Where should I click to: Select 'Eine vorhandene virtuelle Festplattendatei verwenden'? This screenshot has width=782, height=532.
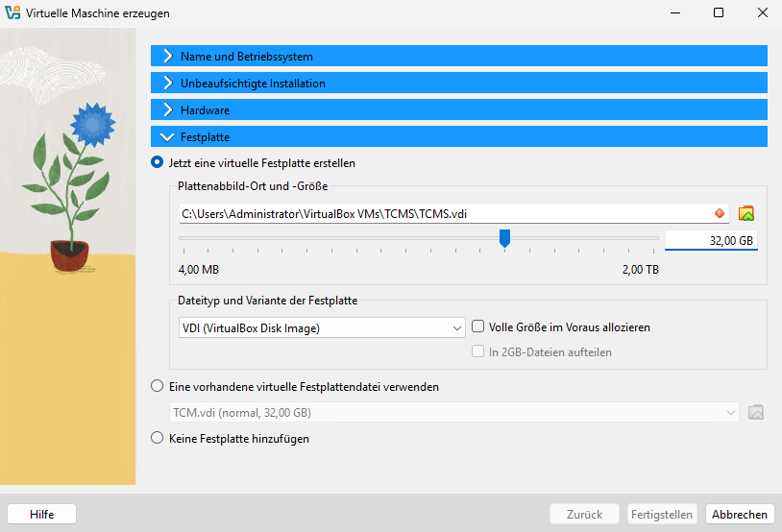point(158,387)
